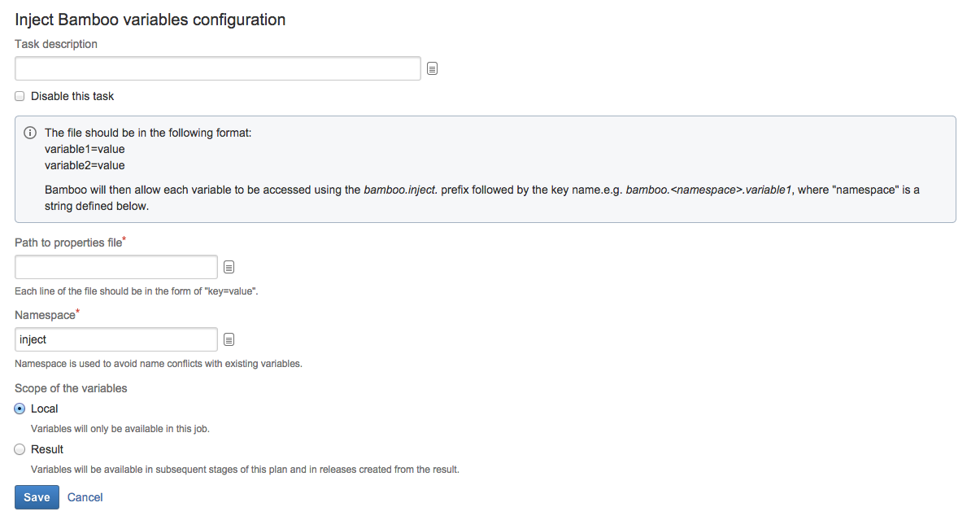Click the 'Task description' field label
Viewport: 980px width, 529px height.
click(56, 44)
